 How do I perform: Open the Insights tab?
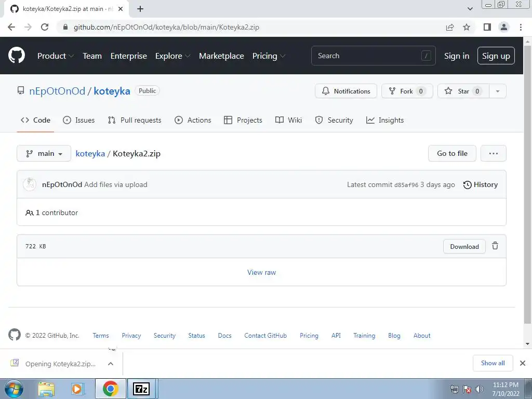pos(385,120)
